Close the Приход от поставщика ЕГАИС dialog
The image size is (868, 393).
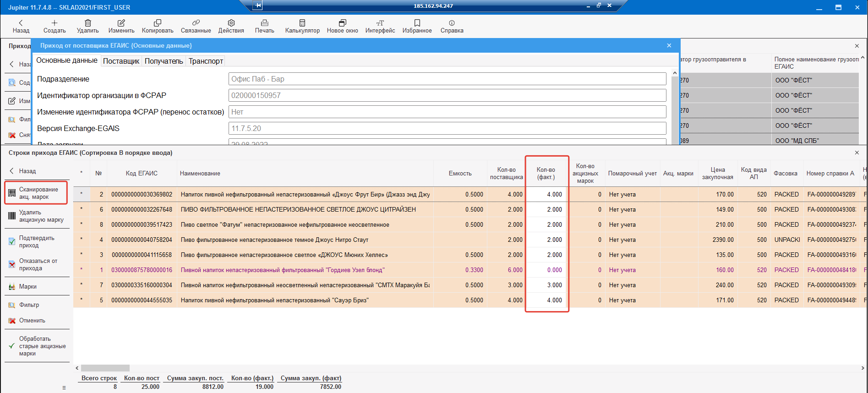tap(669, 45)
